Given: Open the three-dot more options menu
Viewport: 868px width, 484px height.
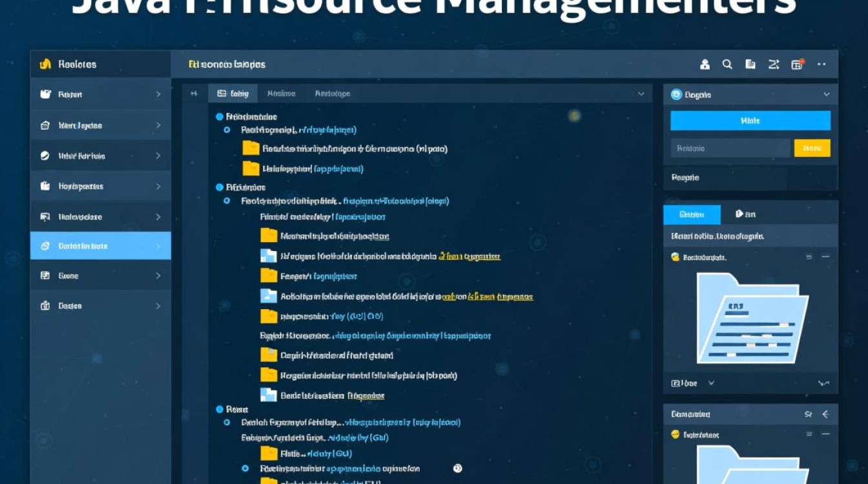Looking at the screenshot, I should [x=821, y=65].
